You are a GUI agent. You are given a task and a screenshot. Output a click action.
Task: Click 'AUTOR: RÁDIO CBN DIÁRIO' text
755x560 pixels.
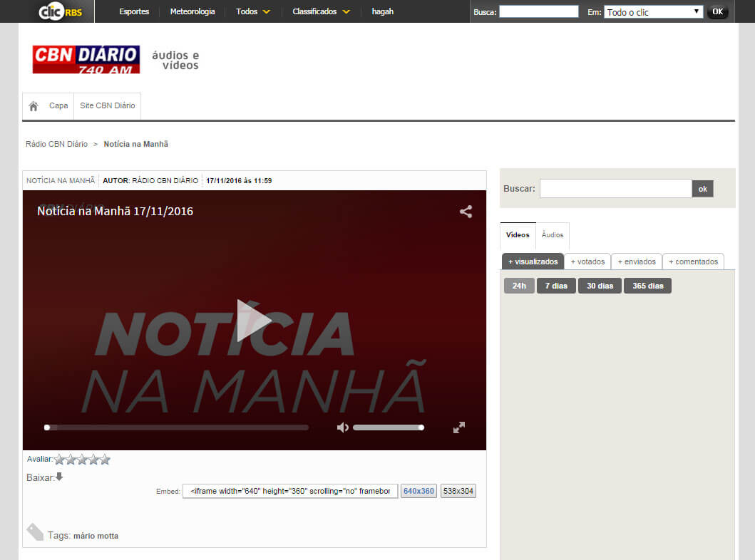(x=150, y=180)
